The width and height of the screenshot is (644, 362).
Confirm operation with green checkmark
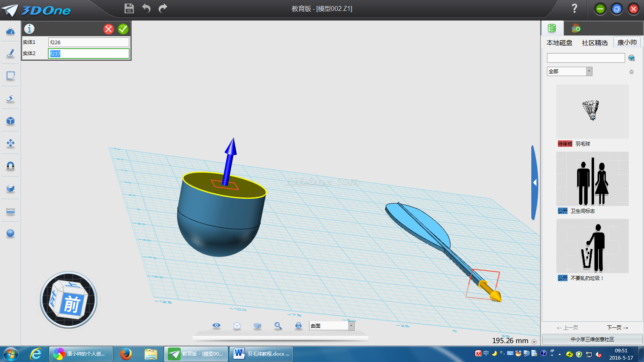point(123,29)
